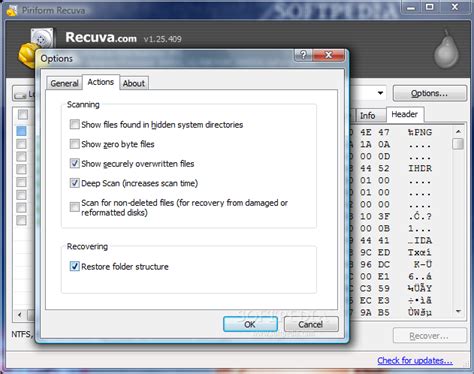Click the v1.25.409 version text
Image resolution: width=474 pixels, height=374 pixels.
162,39
